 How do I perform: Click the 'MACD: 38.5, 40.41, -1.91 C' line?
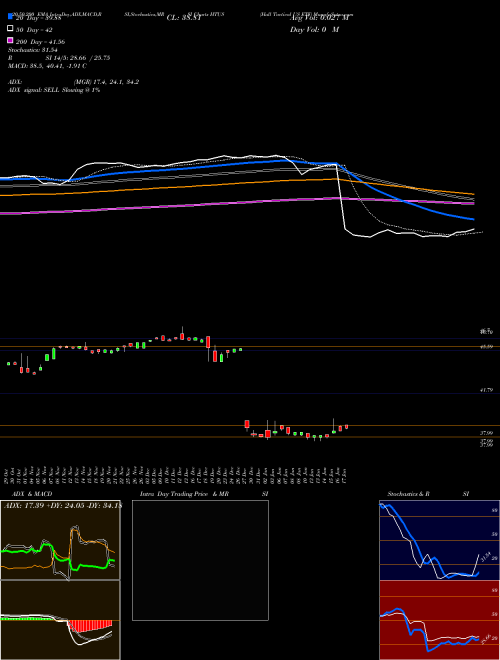(x=48, y=66)
